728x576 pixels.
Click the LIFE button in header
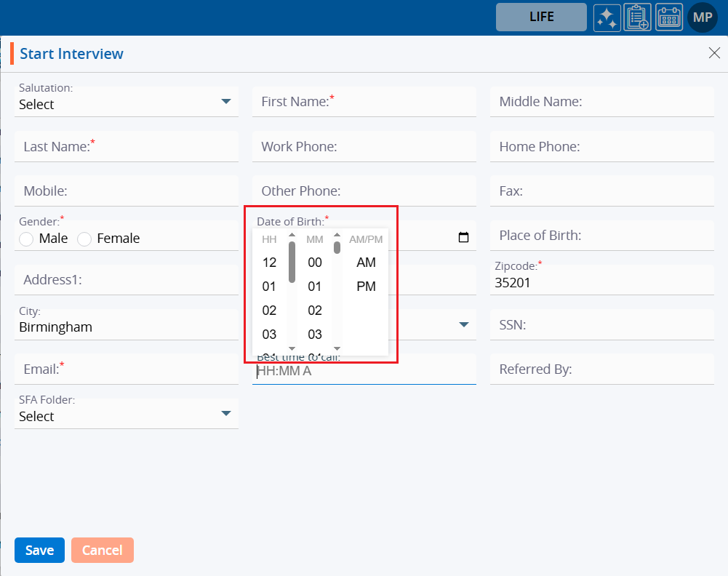click(541, 17)
